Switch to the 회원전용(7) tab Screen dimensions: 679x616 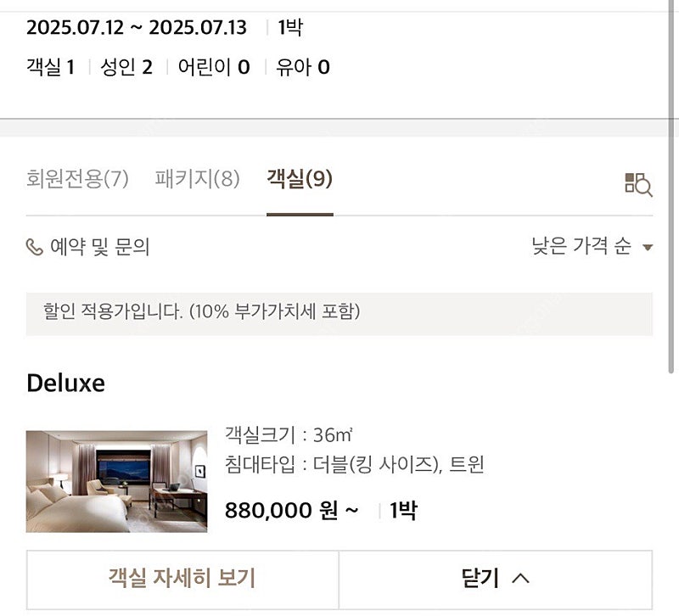[x=77, y=178]
